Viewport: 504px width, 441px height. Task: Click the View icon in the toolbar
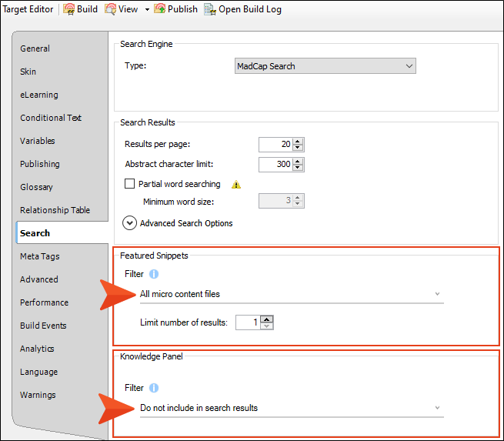click(110, 9)
